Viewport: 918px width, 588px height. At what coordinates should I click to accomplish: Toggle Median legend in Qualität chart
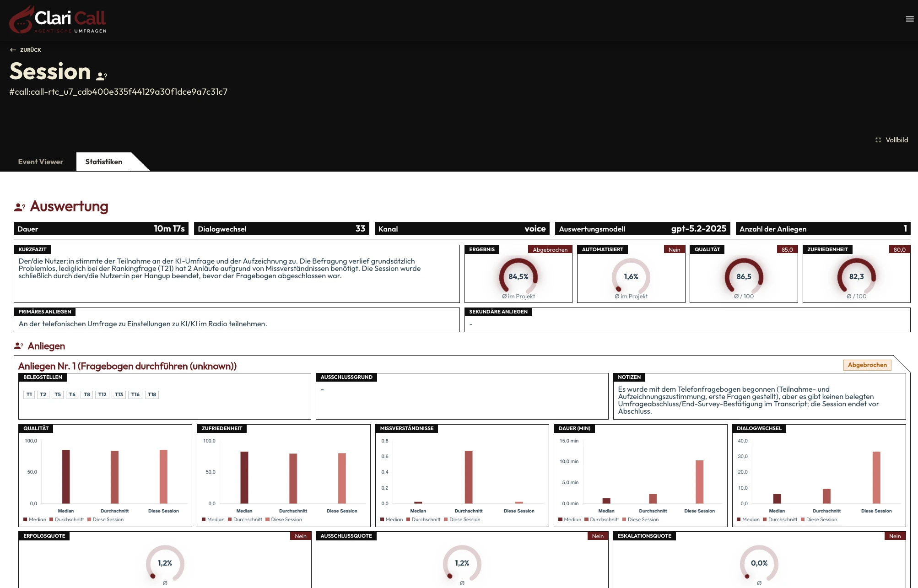(35, 519)
